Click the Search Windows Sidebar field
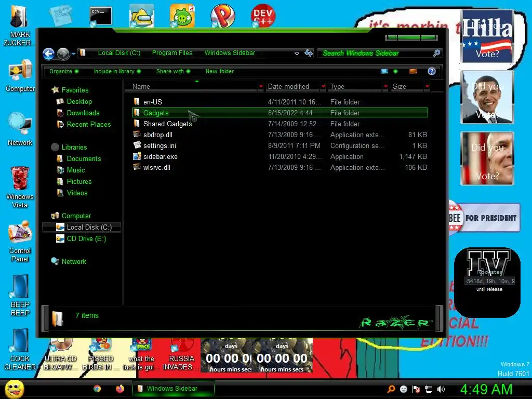 [376, 54]
